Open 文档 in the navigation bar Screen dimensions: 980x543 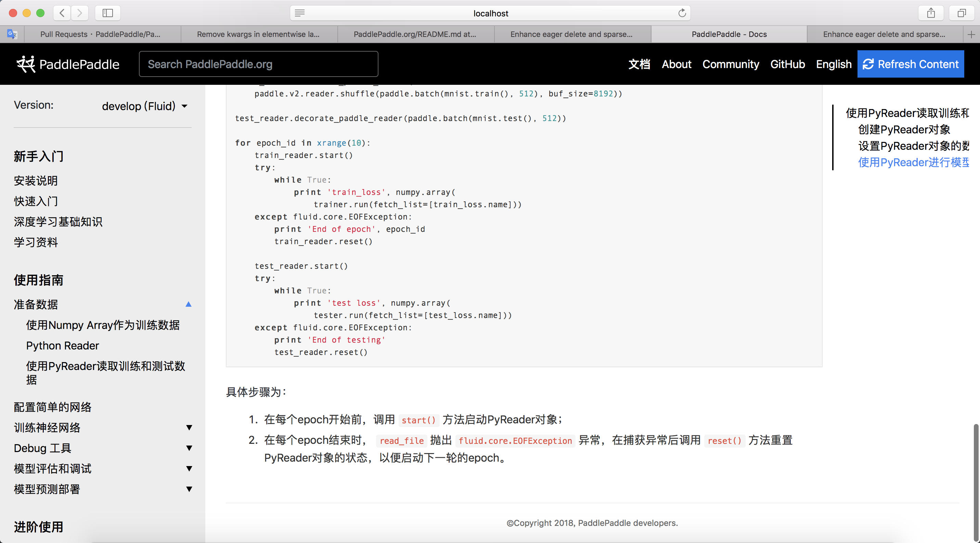[x=639, y=64]
